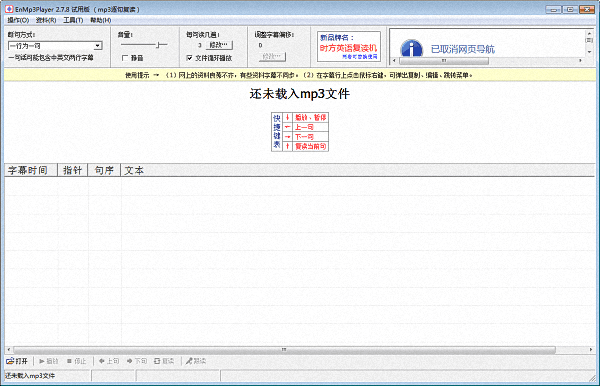This screenshot has height=386, width=600.
Task: Click web pane scroll right arrow
Action: [580, 60]
